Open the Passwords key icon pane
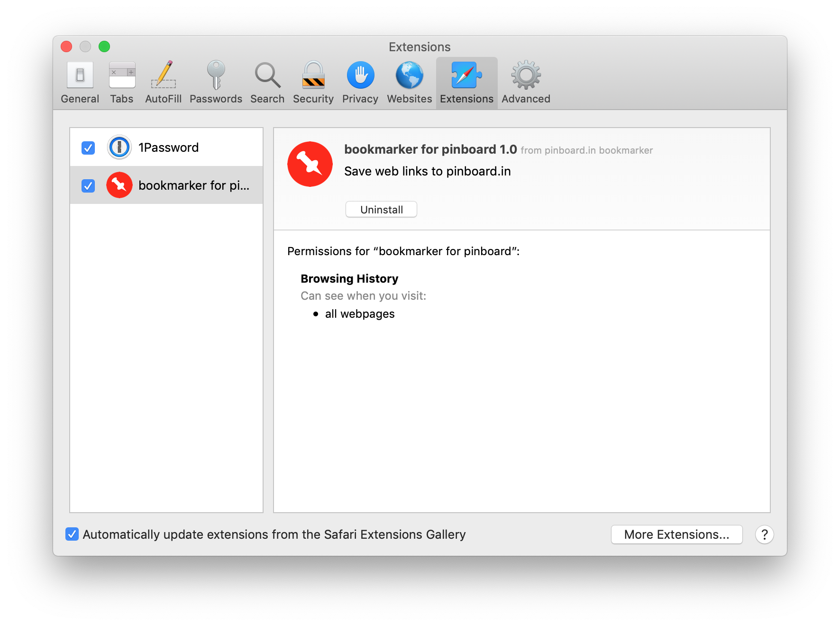 click(216, 83)
